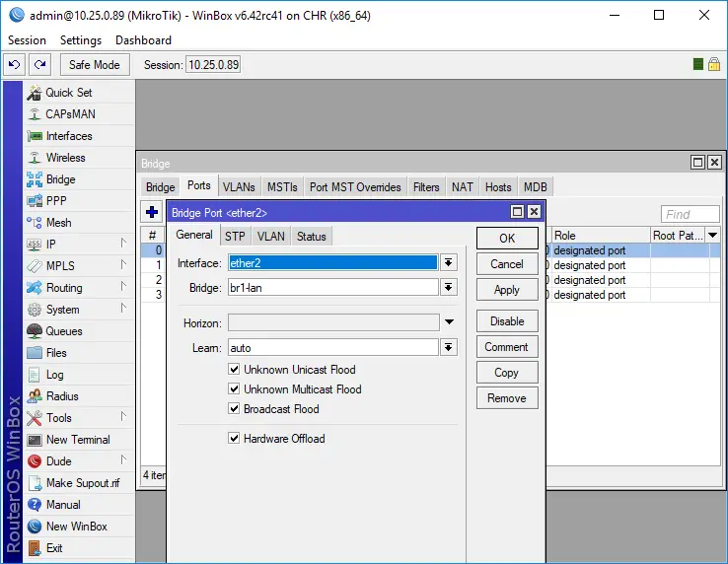Screen dimensions: 728x564
Task: Open the Radius sidebar icon
Action: click(35, 396)
